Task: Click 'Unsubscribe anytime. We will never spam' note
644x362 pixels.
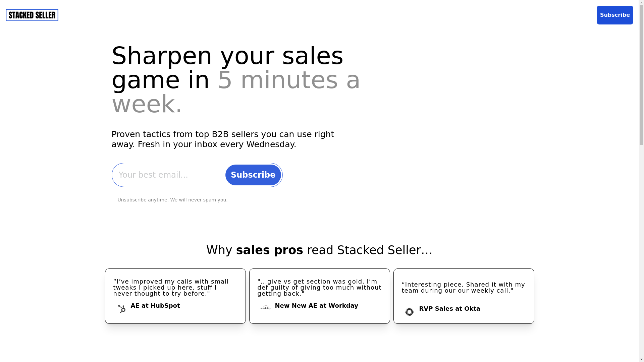Action: coord(172,200)
